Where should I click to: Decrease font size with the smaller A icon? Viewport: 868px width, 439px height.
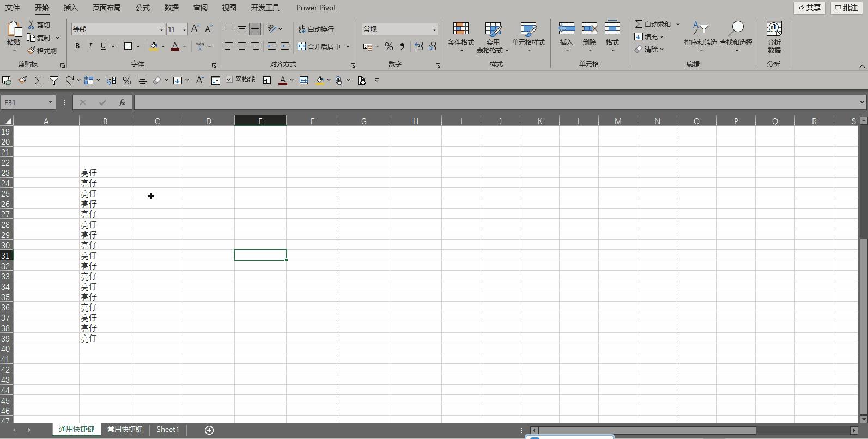coord(208,29)
